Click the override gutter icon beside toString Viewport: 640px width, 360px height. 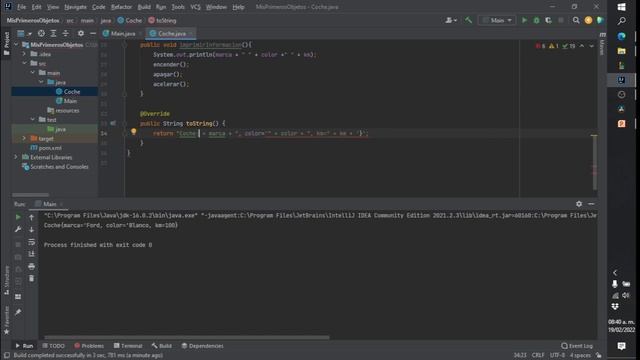[113, 123]
